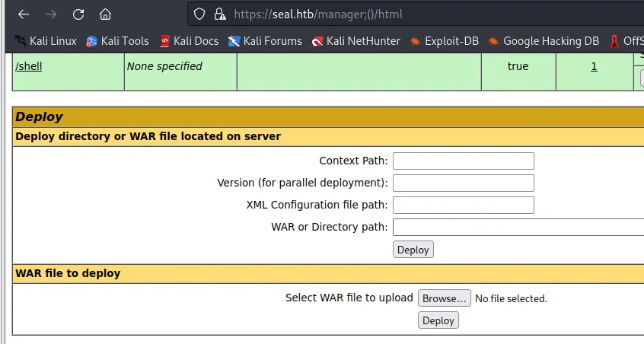Click the forward navigation arrow
644x344 pixels.
pyautogui.click(x=51, y=14)
